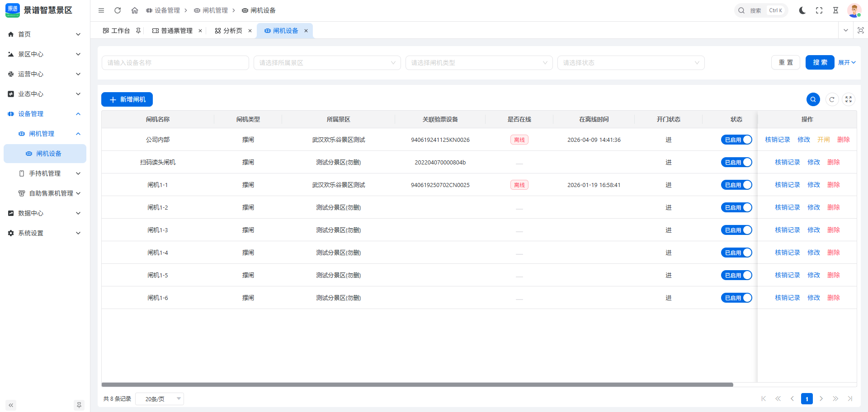Screen dimensions: 868x412
Task: Toggle 已启用 switch for 闸机1-1
Action: point(736,185)
